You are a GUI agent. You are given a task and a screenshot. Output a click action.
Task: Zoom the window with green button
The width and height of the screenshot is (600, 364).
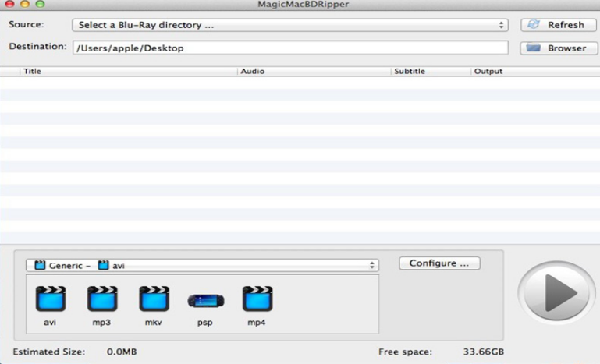(40, 3)
